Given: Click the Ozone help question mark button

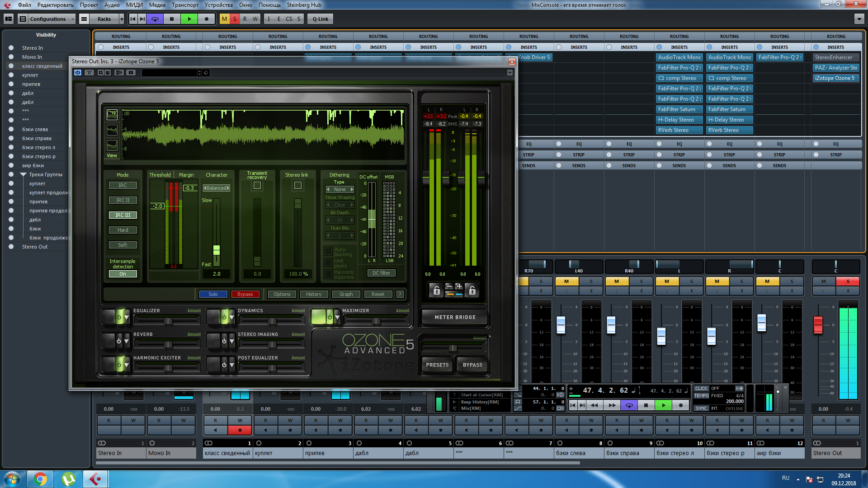Looking at the screenshot, I should [x=400, y=294].
